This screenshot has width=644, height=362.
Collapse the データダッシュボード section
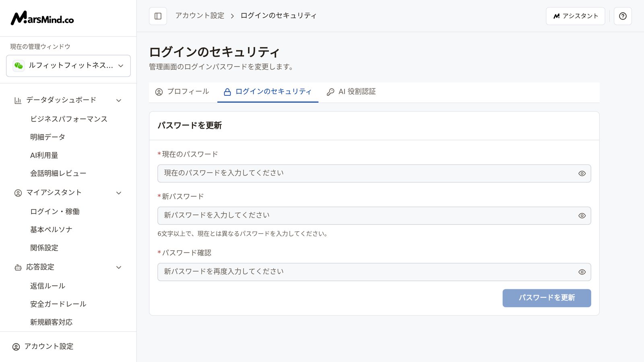tap(119, 101)
